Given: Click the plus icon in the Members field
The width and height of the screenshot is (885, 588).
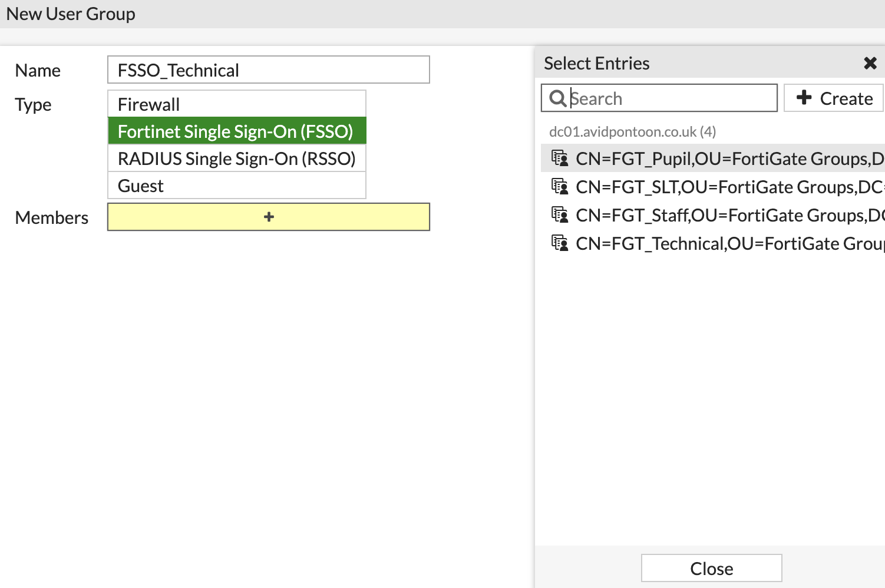Looking at the screenshot, I should click(268, 216).
